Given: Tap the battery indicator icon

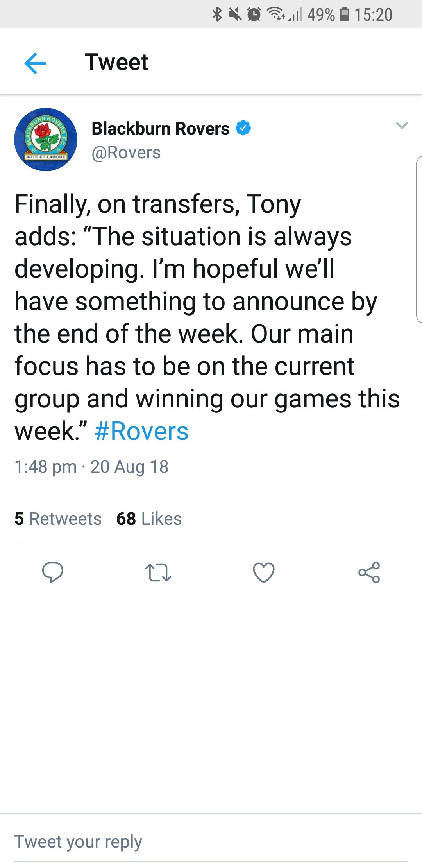Looking at the screenshot, I should pyautogui.click(x=344, y=14).
